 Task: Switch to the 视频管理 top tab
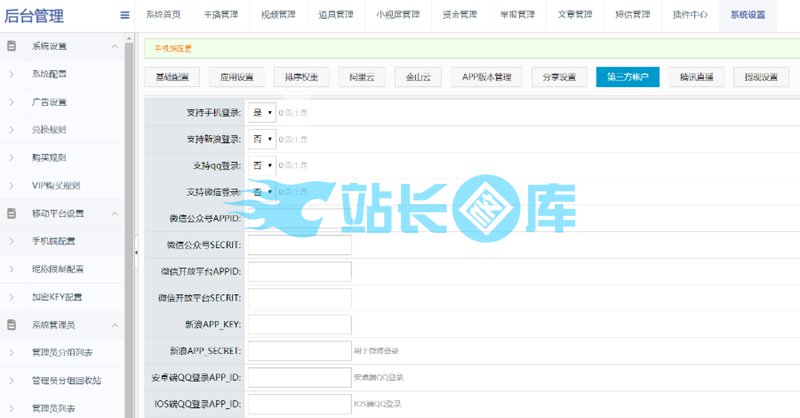(278, 16)
